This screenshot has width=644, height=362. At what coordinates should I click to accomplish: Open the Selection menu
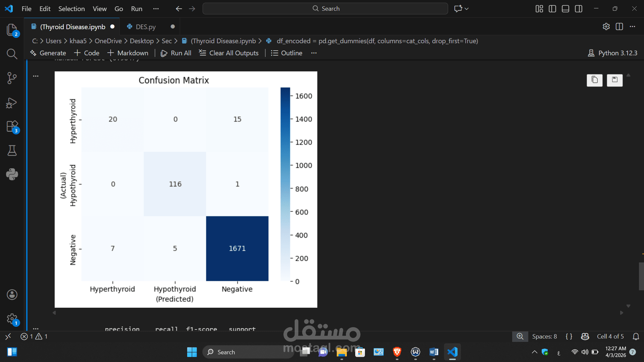pyautogui.click(x=71, y=9)
